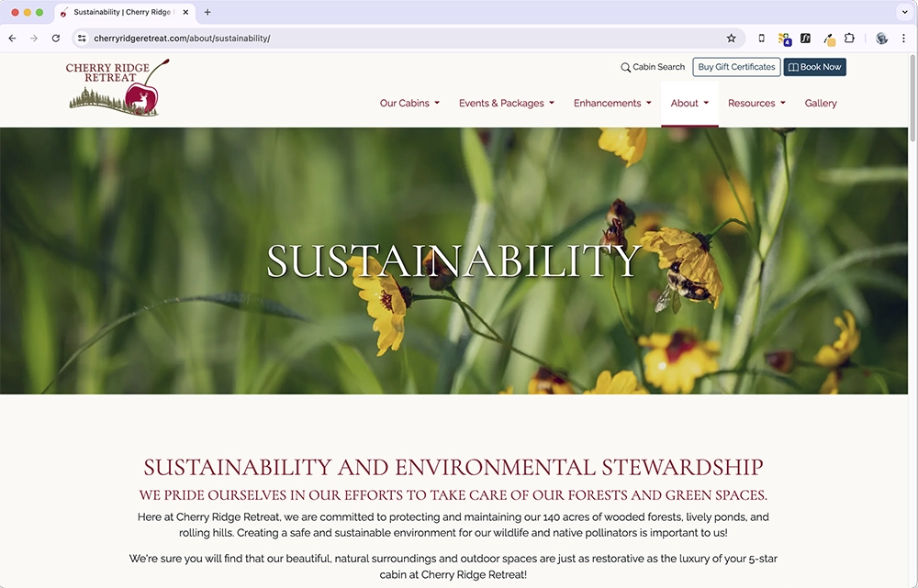This screenshot has width=918, height=588.
Task: Expand the Enhancements menu
Action: [612, 103]
